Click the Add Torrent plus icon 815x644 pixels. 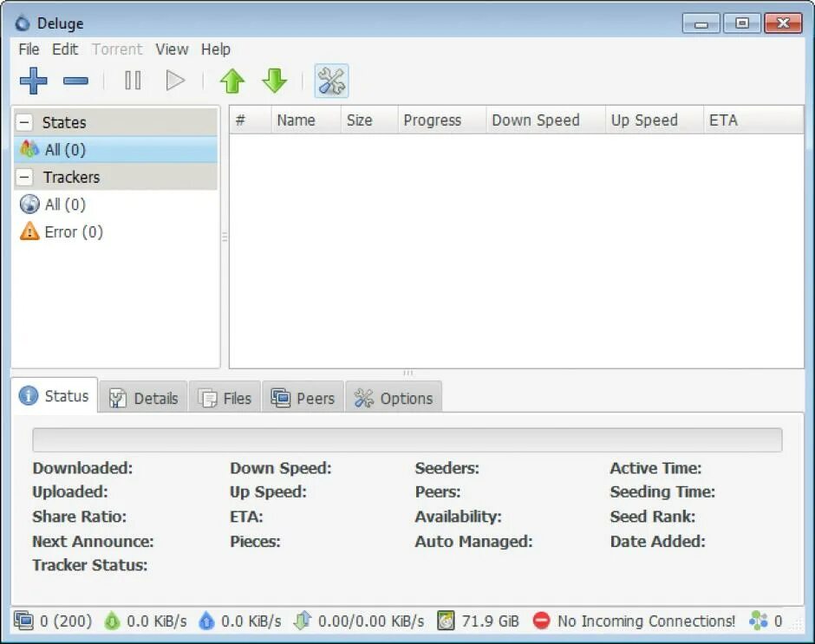coord(33,81)
